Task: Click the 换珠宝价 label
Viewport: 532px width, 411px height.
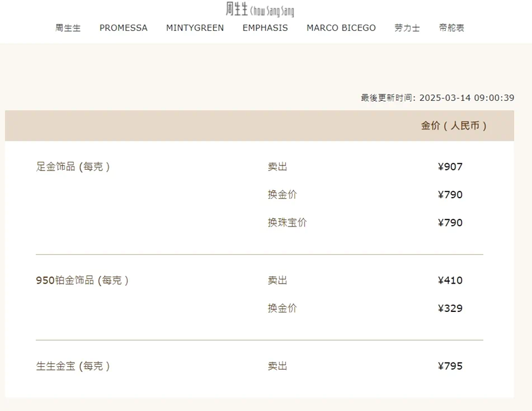Action: (287, 223)
